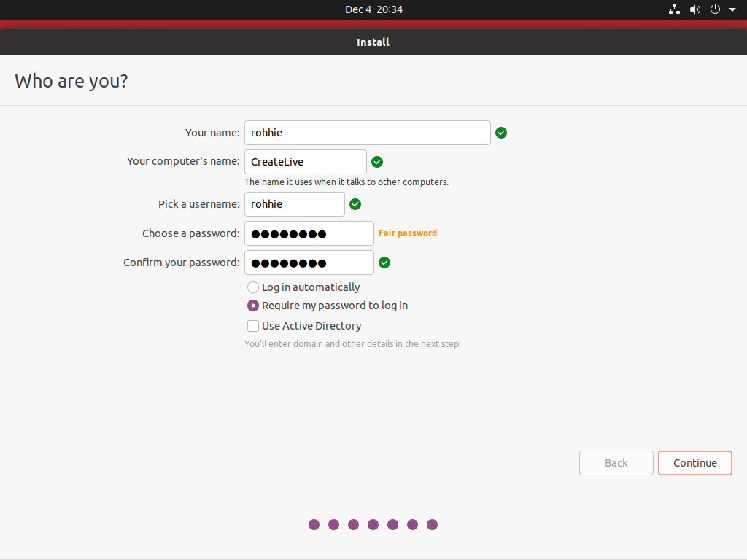747x560 pixels.
Task: Focus the Confirm your password field
Action: point(309,262)
